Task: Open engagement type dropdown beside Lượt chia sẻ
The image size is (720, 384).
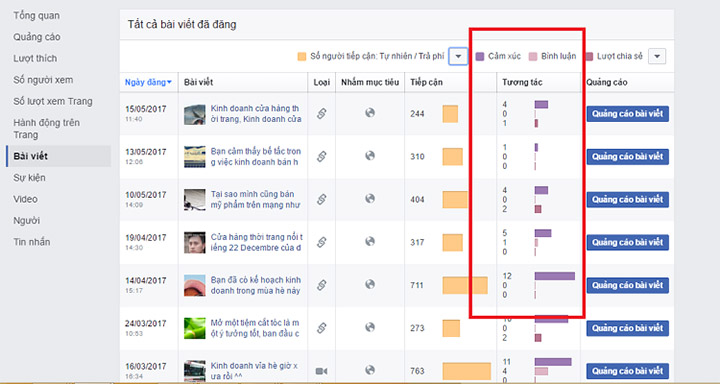Action: coord(657,56)
